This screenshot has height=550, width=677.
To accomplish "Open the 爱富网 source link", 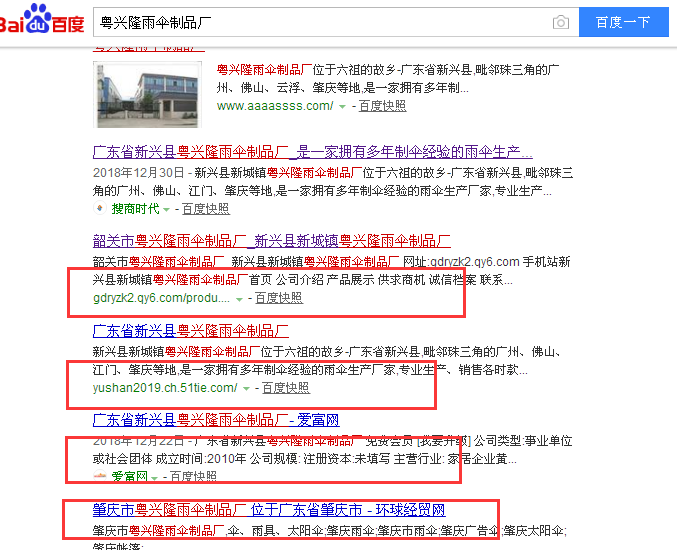I will click(x=129, y=477).
